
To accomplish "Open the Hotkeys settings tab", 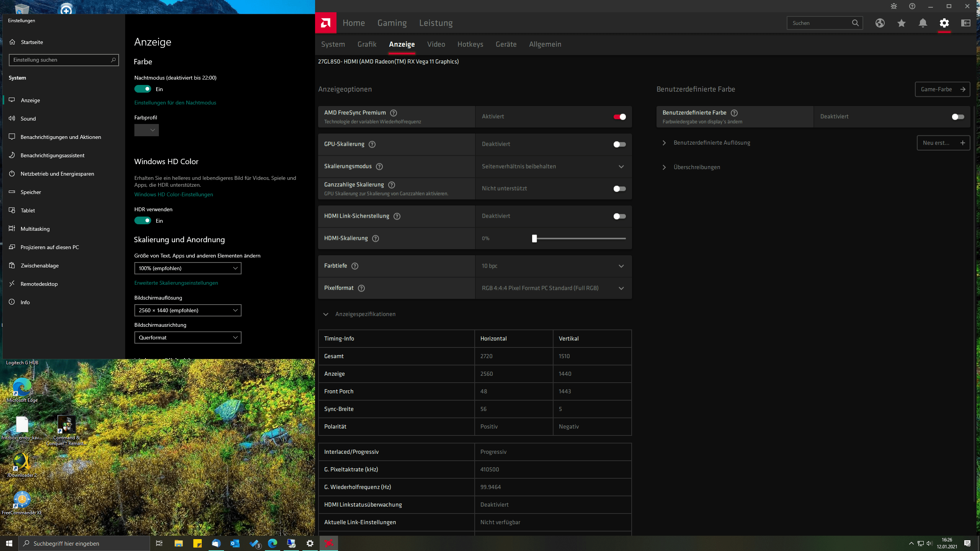I will tap(470, 44).
